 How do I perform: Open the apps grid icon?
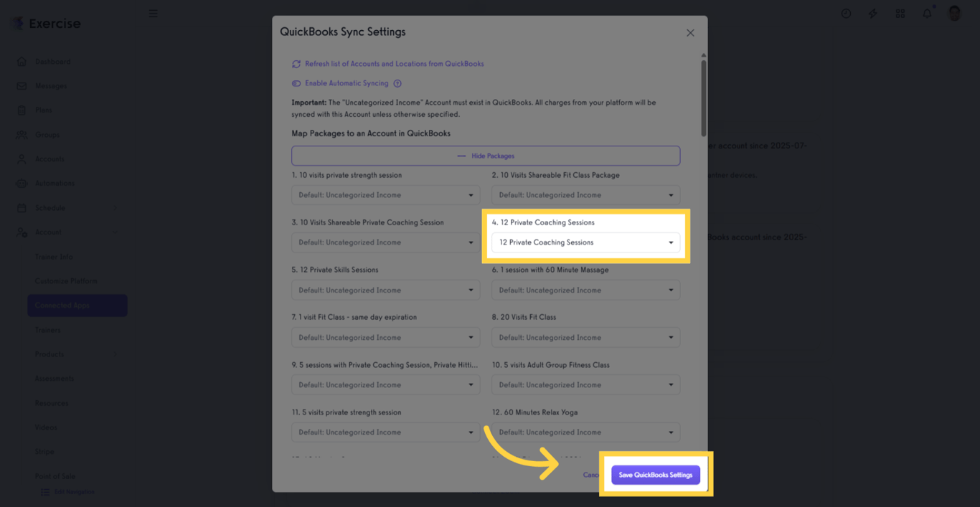900,14
